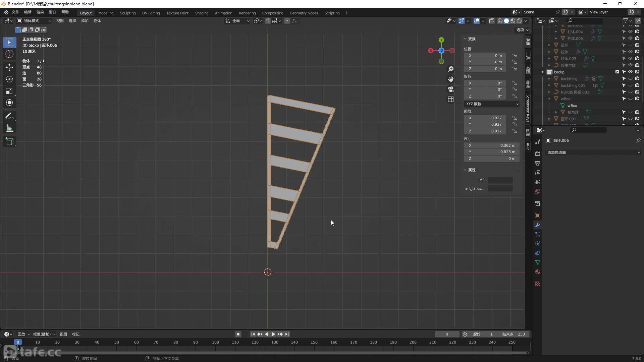Image resolution: width=644 pixels, height=362 pixels.
Task: Toggle camera view icon
Action: [x=451, y=89]
